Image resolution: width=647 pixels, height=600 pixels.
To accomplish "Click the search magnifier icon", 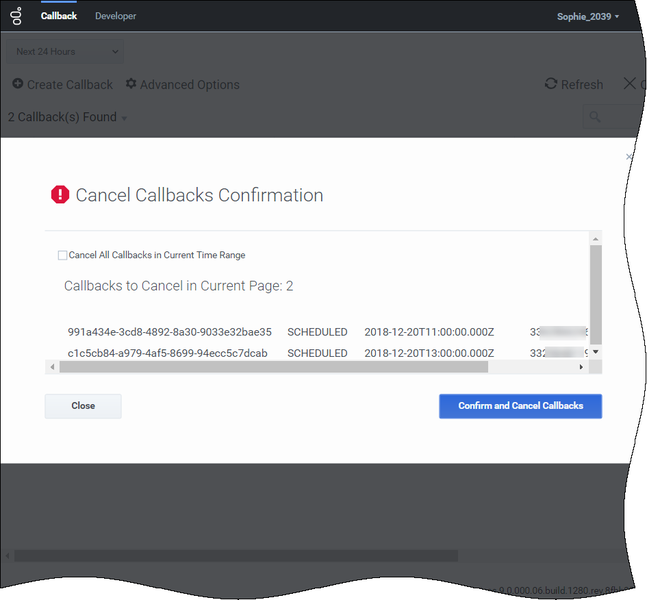I will (595, 117).
